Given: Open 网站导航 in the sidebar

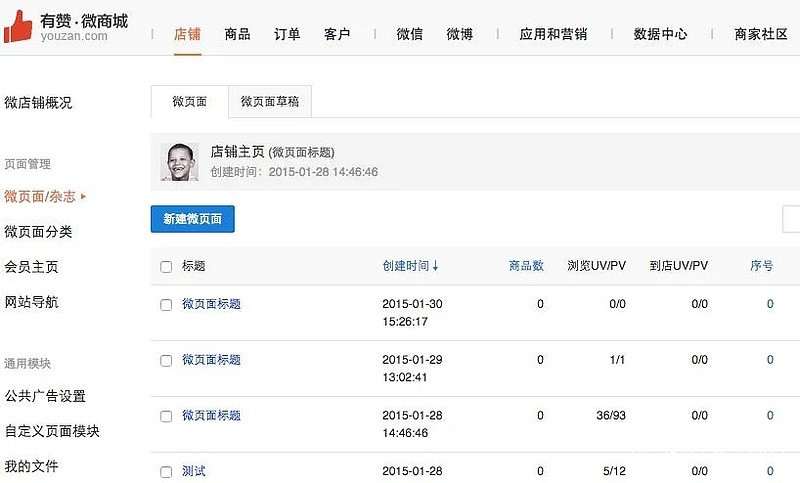Looking at the screenshot, I should click(31, 302).
